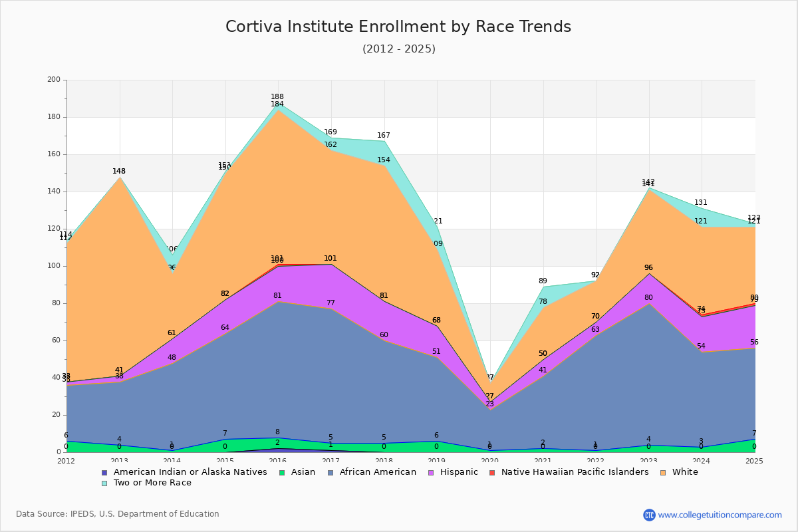Image resolution: width=798 pixels, height=532 pixels.
Task: Click the 162 data label for 2017
Action: click(x=331, y=145)
